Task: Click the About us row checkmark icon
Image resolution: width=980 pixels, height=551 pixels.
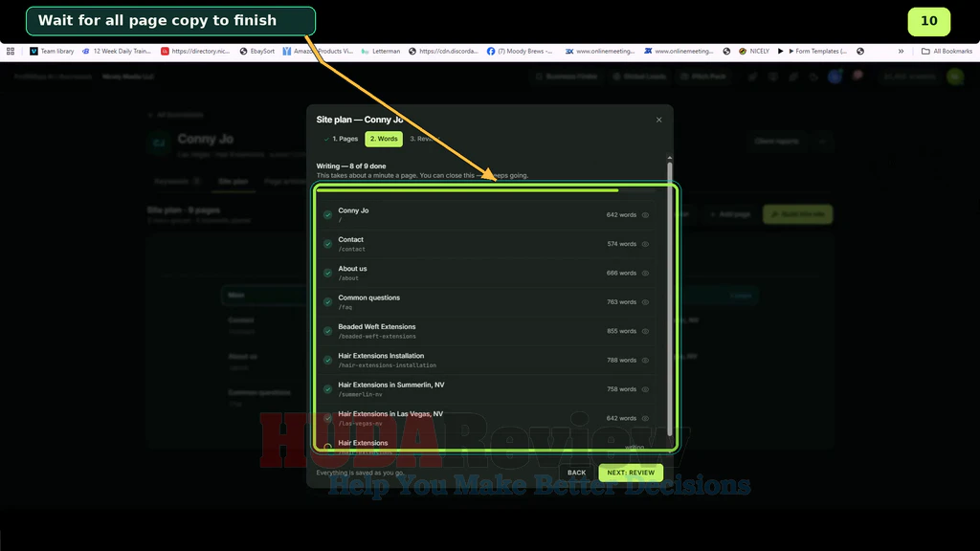Action: tap(327, 273)
